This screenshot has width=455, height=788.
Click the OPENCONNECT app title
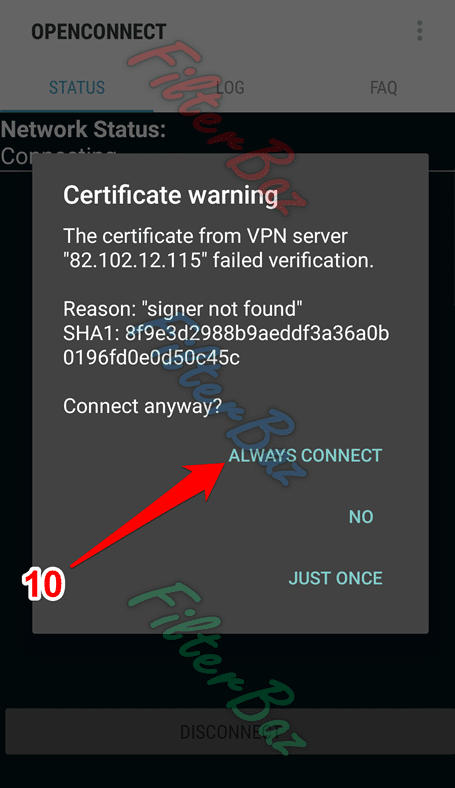point(99,32)
